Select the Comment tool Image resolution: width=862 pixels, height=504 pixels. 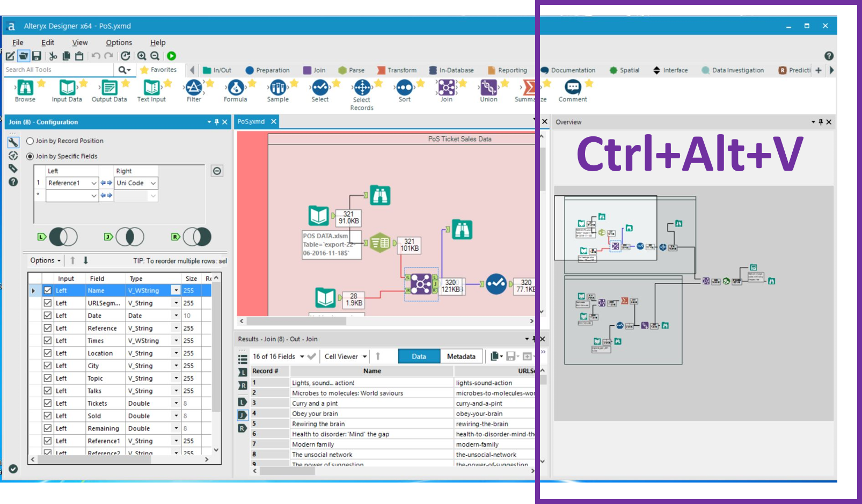pos(573,87)
